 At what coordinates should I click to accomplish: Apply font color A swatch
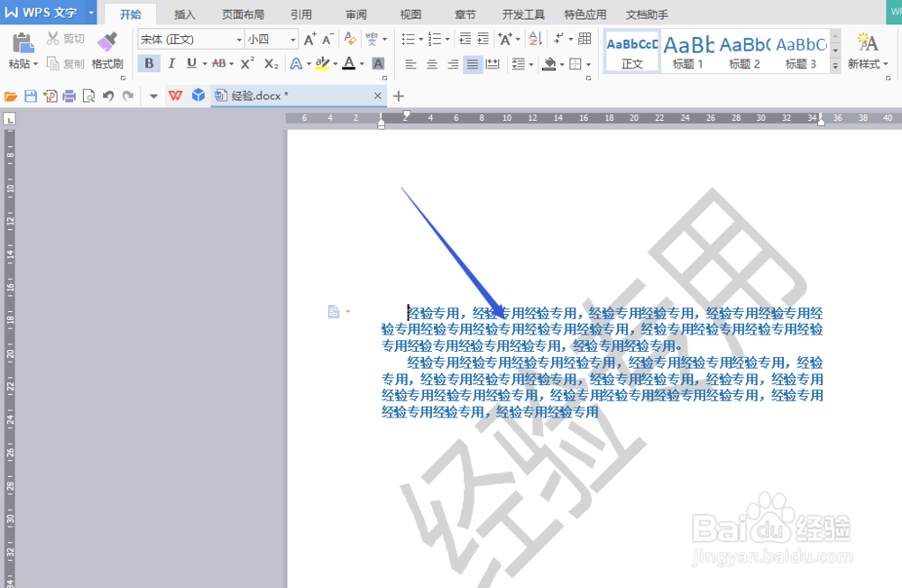(x=348, y=63)
